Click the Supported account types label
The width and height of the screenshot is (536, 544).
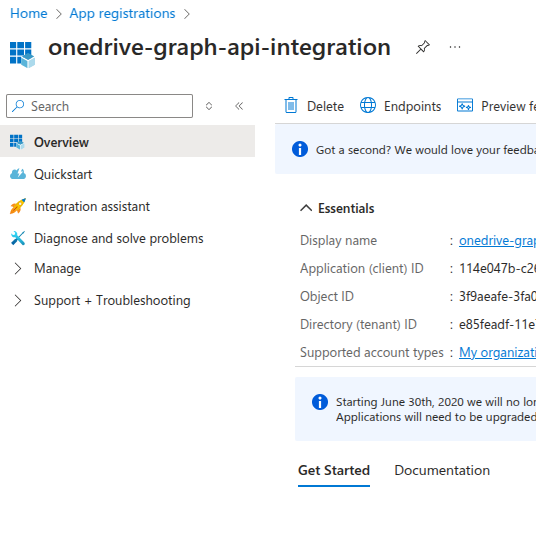point(372,352)
